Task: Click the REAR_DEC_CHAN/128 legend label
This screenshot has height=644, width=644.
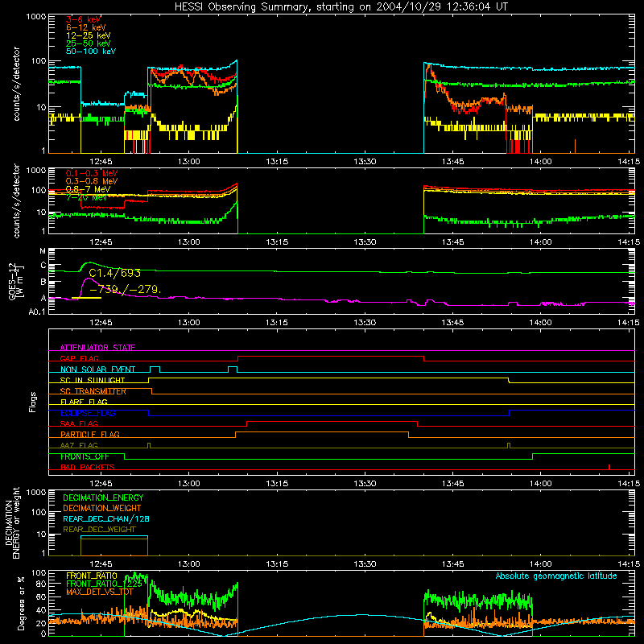Action: pos(106,519)
